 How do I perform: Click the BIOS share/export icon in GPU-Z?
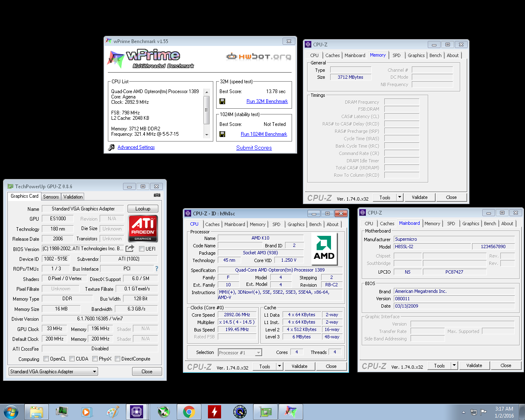pyautogui.click(x=130, y=249)
